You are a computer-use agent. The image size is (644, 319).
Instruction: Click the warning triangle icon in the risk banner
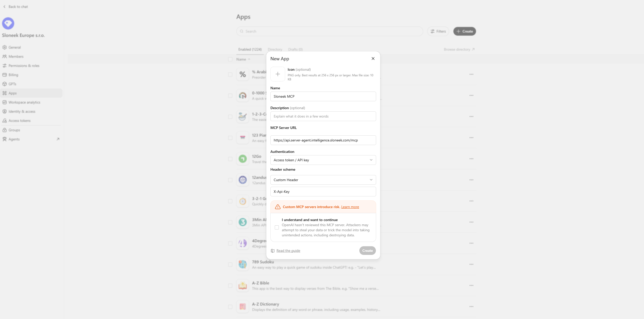[x=278, y=207]
